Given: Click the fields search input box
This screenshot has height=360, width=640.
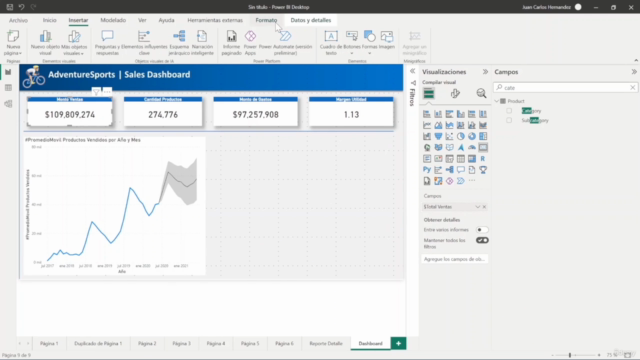Looking at the screenshot, I should click(x=565, y=87).
